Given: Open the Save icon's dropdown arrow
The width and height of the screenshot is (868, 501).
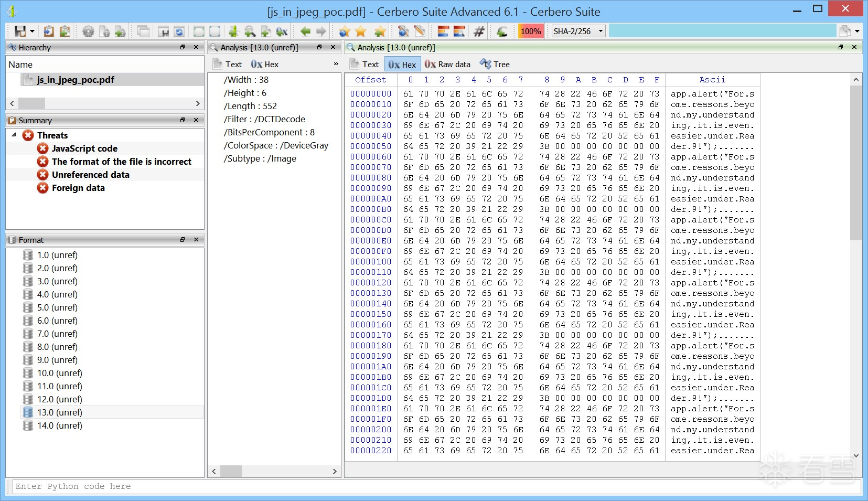Looking at the screenshot, I should pos(33,31).
